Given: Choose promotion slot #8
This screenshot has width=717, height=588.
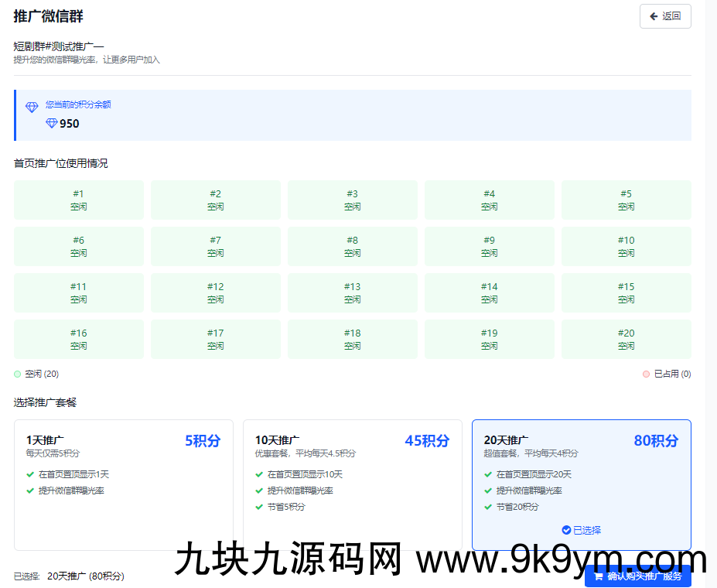Looking at the screenshot, I should 353,247.
